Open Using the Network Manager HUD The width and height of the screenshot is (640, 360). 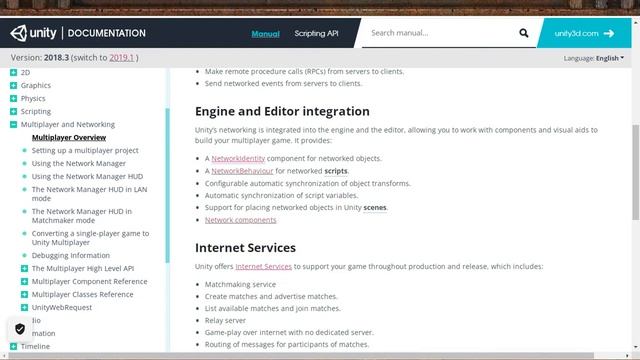(87, 176)
